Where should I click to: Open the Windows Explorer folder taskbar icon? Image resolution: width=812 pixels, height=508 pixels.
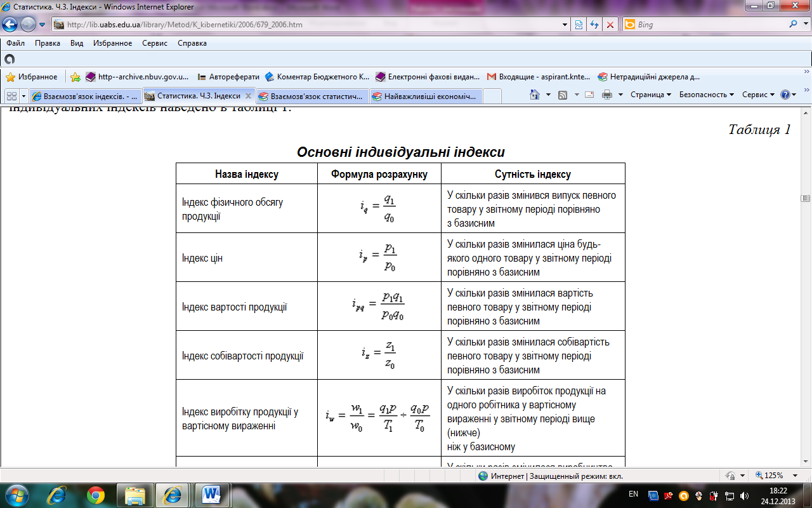click(136, 495)
